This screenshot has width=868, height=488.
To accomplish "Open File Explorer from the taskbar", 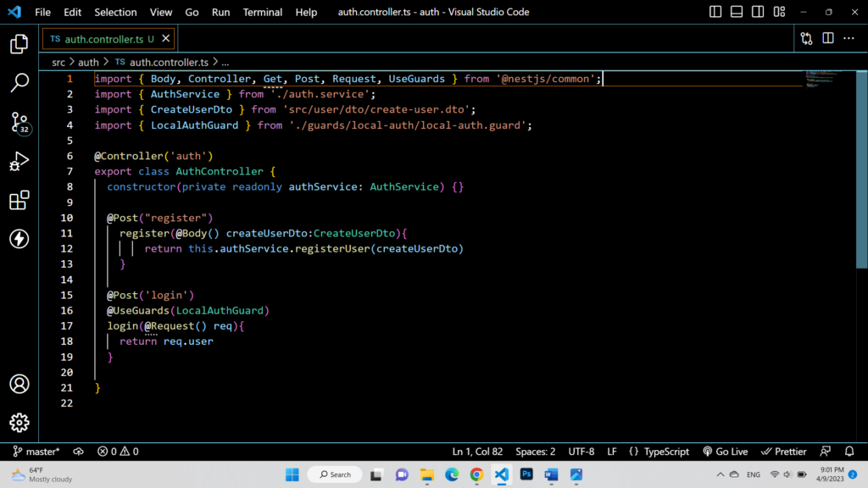I will [427, 474].
